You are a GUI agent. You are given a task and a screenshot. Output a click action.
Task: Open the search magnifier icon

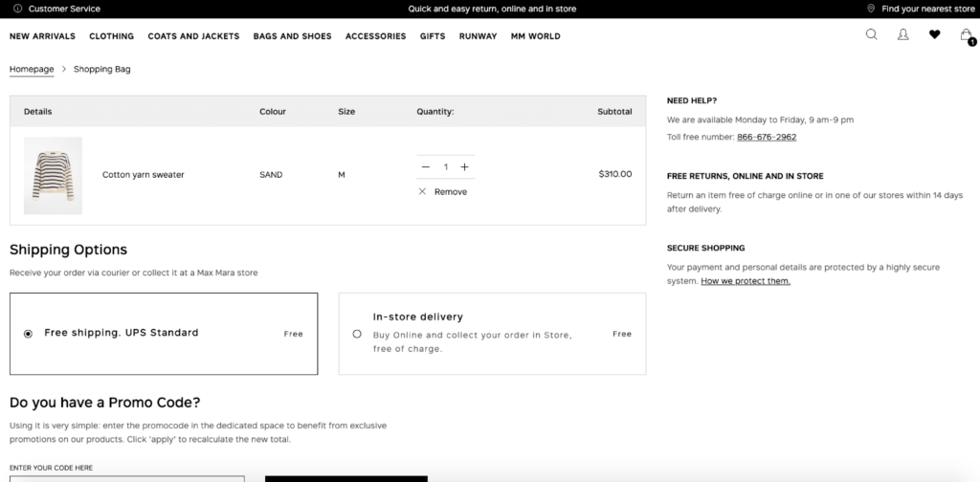click(x=871, y=34)
